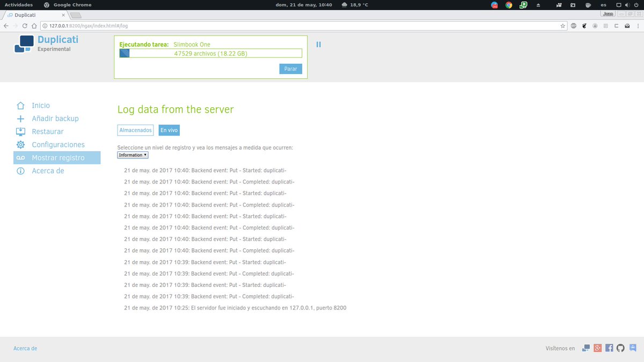Switch to the En vivo log tab
644x362 pixels.
169,130
